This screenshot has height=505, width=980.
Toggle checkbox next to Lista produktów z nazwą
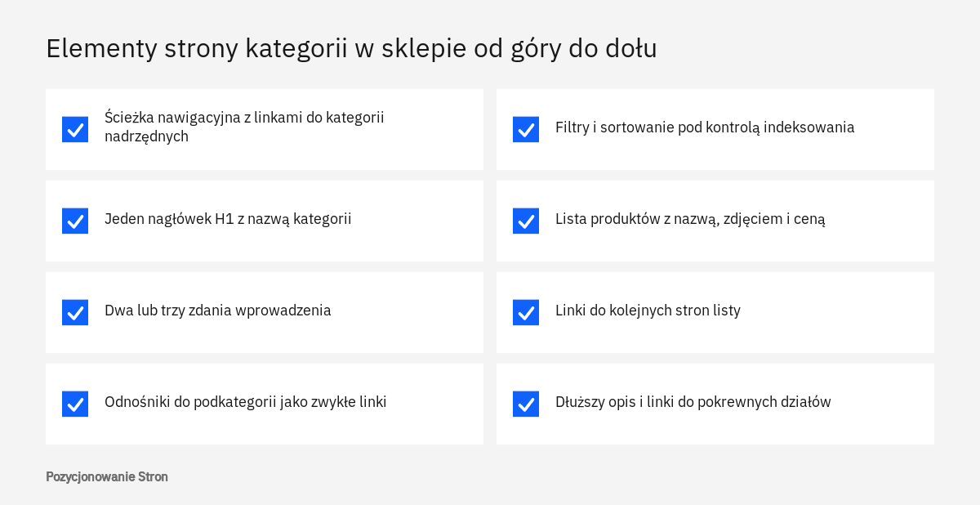tap(526, 221)
